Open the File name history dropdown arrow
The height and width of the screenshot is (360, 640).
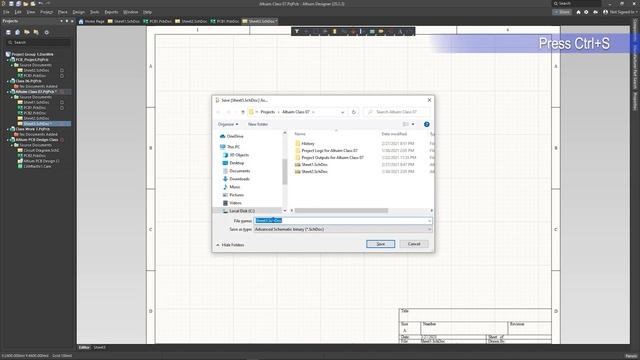pyautogui.click(x=429, y=220)
